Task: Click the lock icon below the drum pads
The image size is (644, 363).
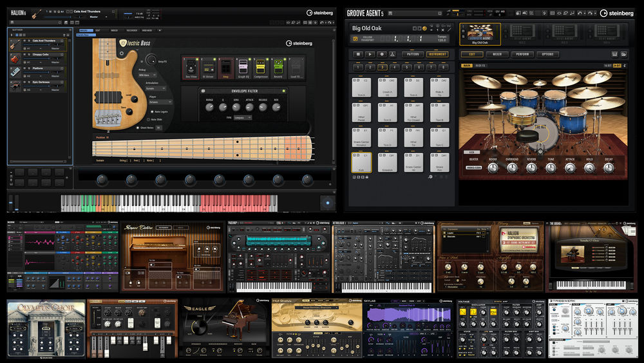Action: point(367,177)
